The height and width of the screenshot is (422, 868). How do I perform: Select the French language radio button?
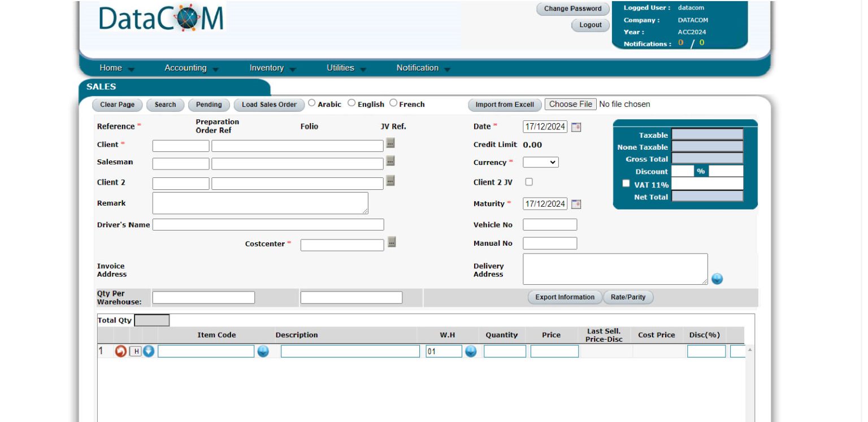point(394,103)
